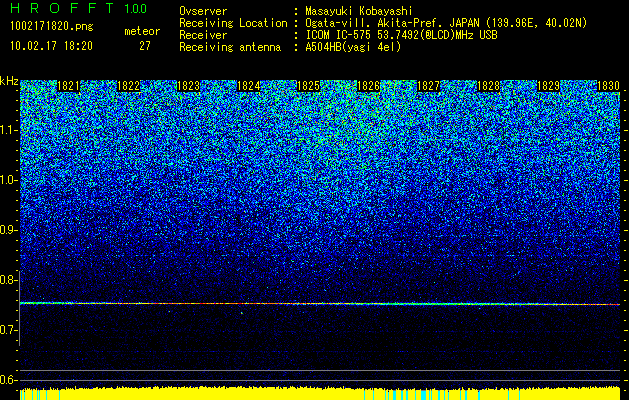
Task: Click the kHz axis unit label
Action: (9, 81)
